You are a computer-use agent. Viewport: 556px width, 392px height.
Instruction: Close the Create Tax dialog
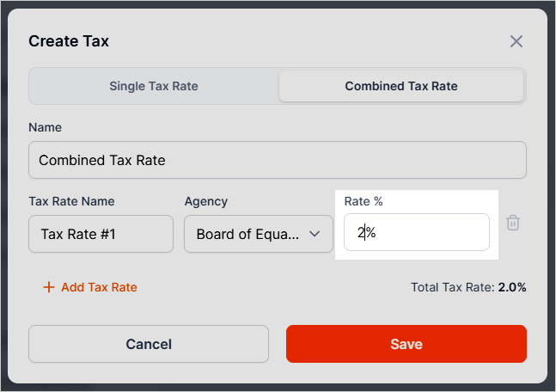pyautogui.click(x=516, y=41)
